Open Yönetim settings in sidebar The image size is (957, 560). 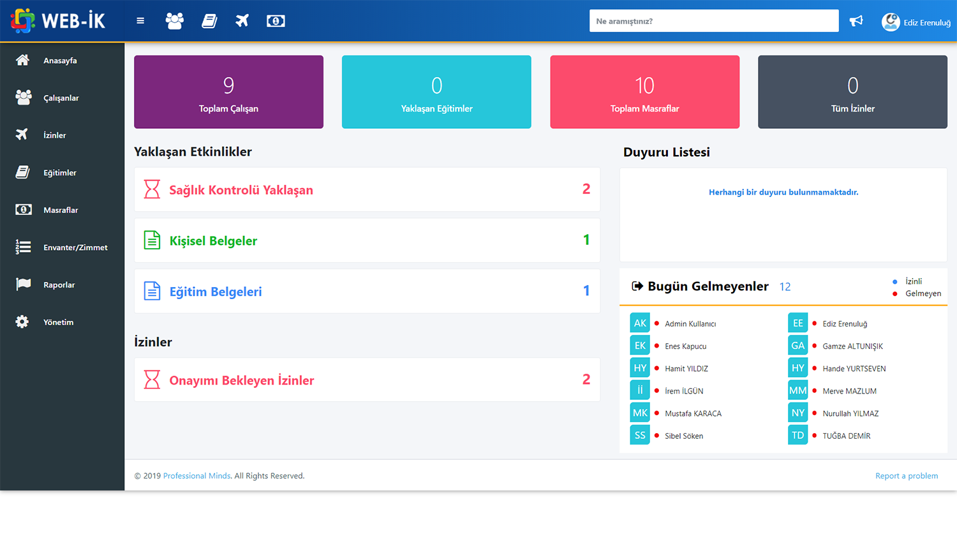[58, 322]
